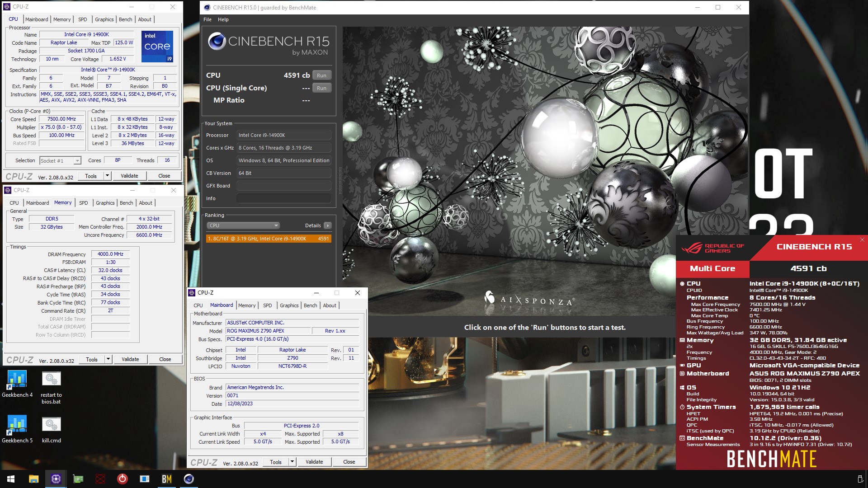The height and width of the screenshot is (488, 868).
Task: Click Tools button in the top CPU-Z window
Action: coord(91,176)
